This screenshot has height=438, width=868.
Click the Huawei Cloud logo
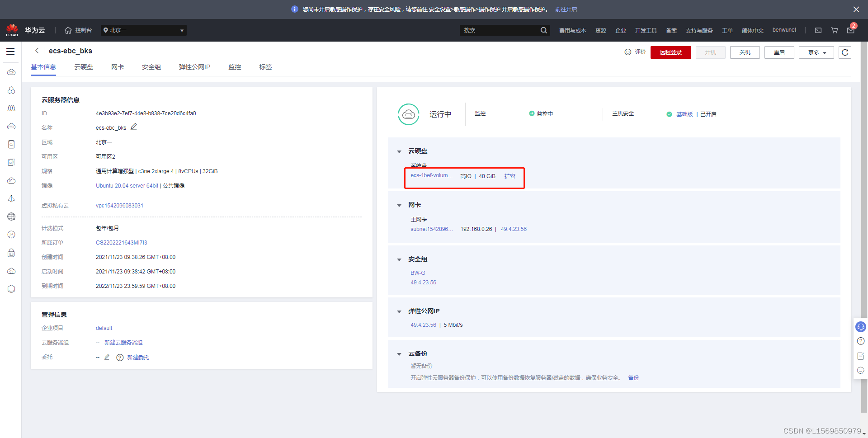point(12,30)
